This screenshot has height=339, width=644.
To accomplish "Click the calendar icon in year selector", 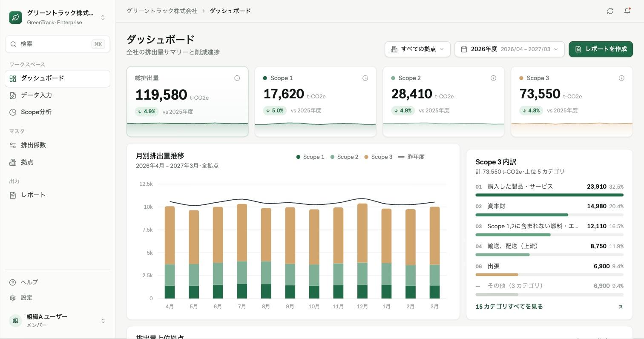I will click(464, 49).
